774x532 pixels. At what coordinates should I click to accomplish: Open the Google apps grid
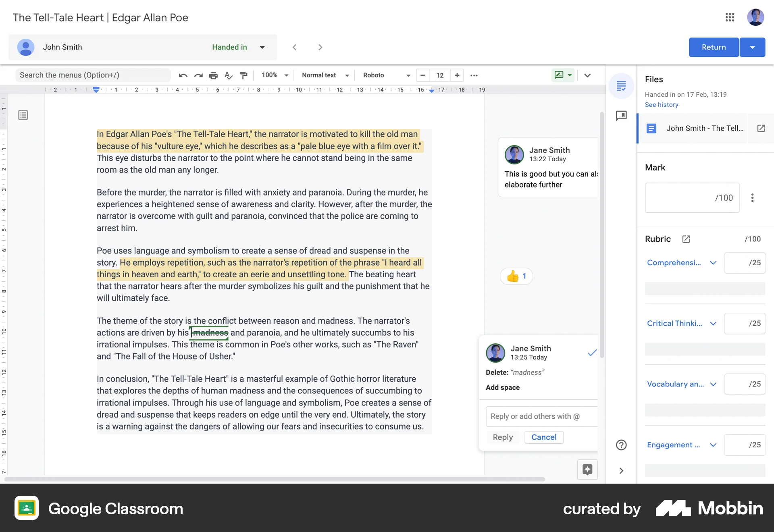point(730,17)
